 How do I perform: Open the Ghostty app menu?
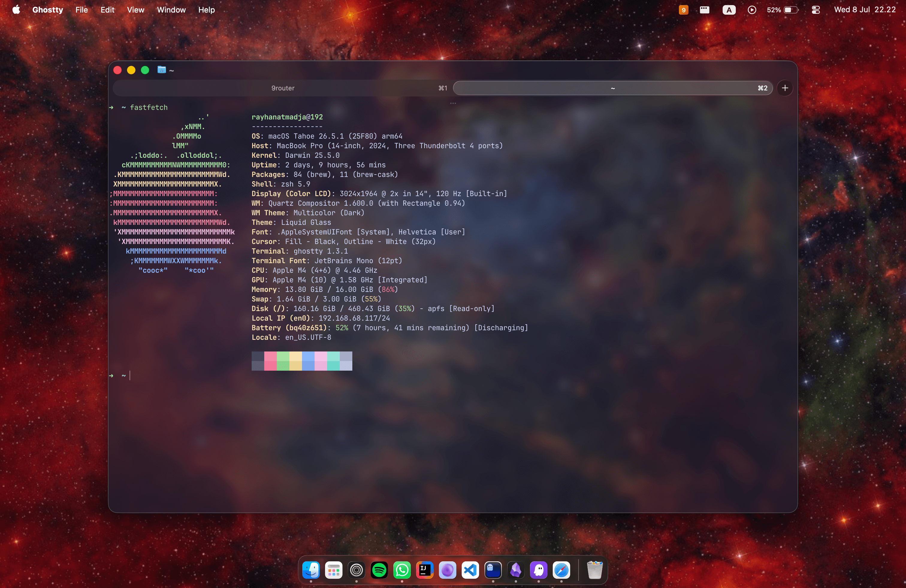[x=48, y=10]
